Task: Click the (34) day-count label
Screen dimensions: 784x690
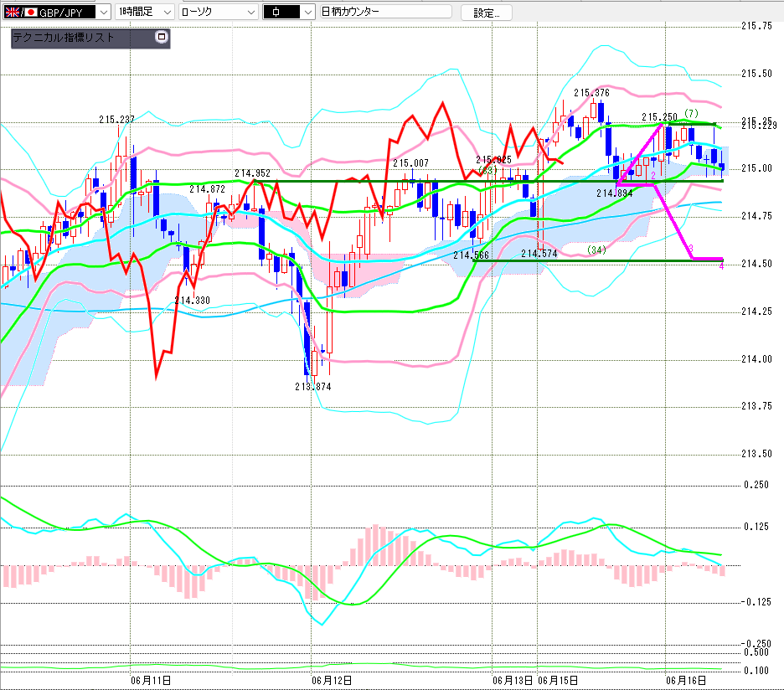Action: point(596,250)
